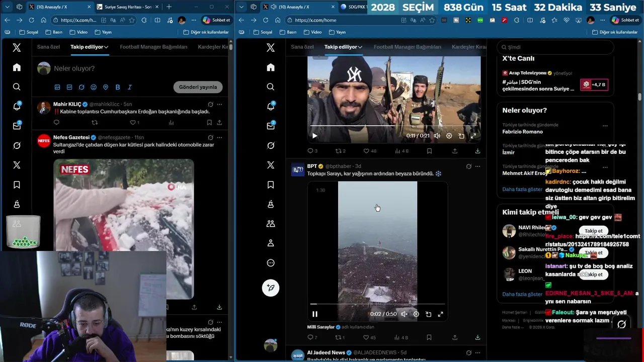Switch to Sana özel tab in right window
The height and width of the screenshot is (362, 644).
coord(302,47)
